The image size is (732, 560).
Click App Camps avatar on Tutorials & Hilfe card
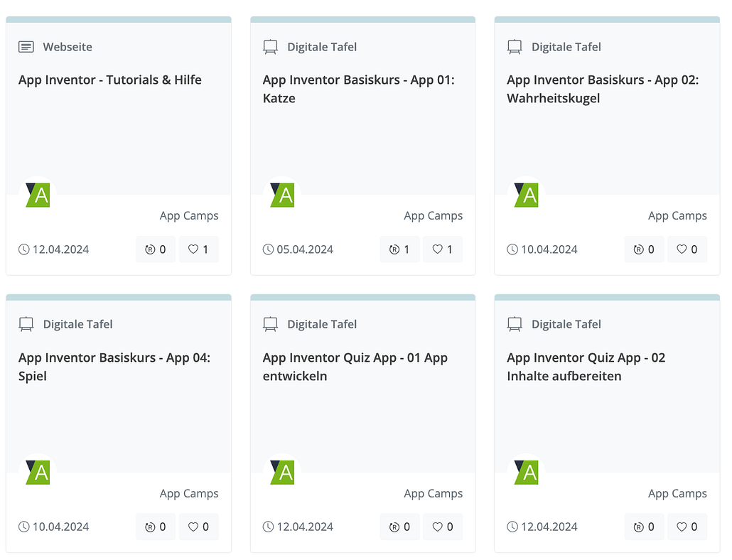point(38,195)
